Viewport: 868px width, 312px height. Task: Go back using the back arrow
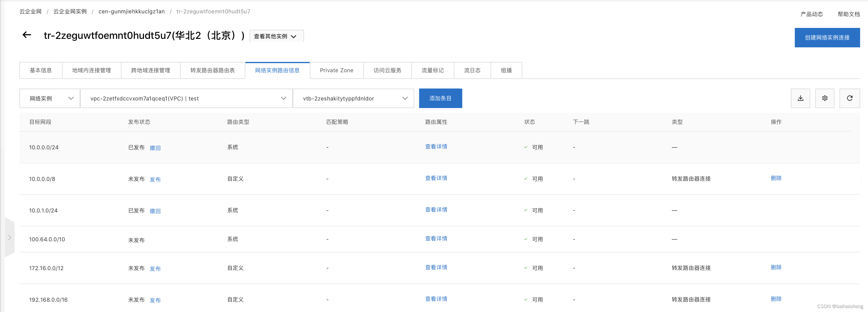[x=27, y=35]
